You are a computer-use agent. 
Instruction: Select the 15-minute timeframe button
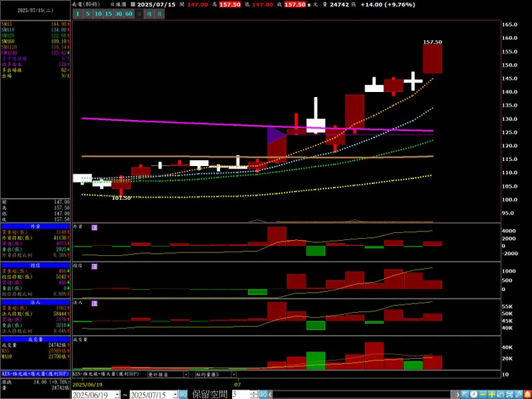click(109, 14)
